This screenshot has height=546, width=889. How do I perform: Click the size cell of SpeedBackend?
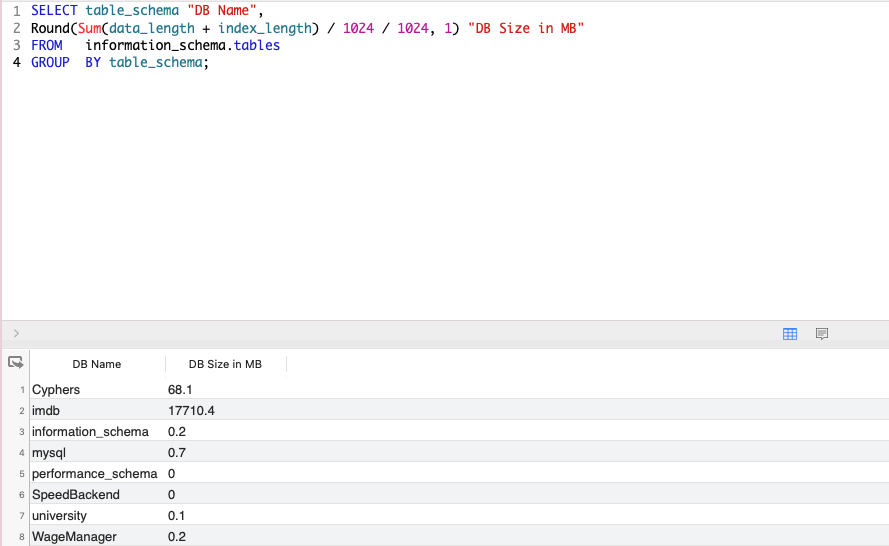pos(171,494)
